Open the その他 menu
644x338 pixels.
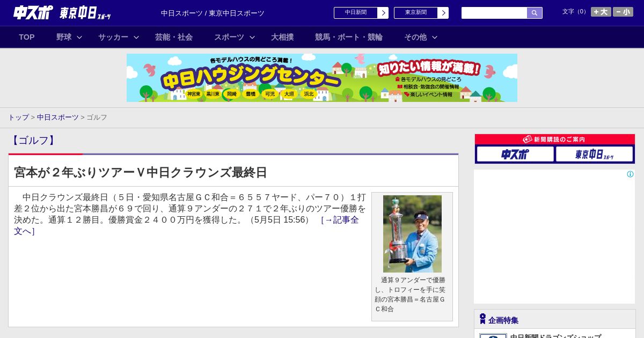[x=415, y=37]
